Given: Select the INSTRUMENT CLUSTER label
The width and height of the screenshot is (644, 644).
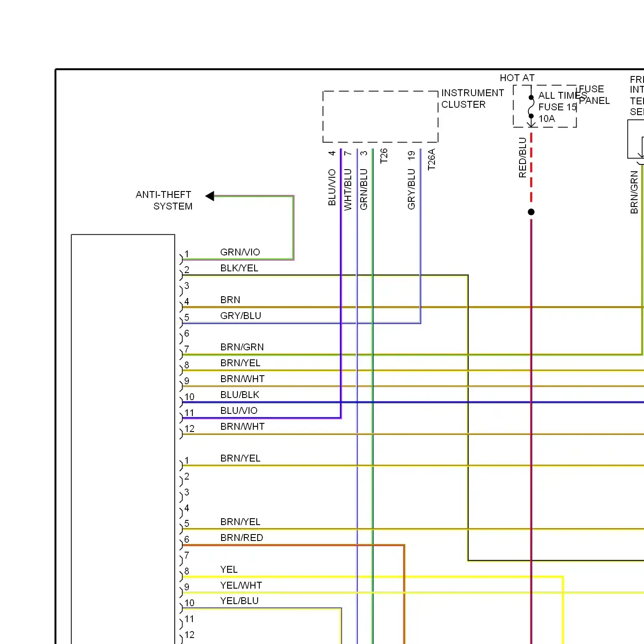Looking at the screenshot, I should (x=473, y=99).
